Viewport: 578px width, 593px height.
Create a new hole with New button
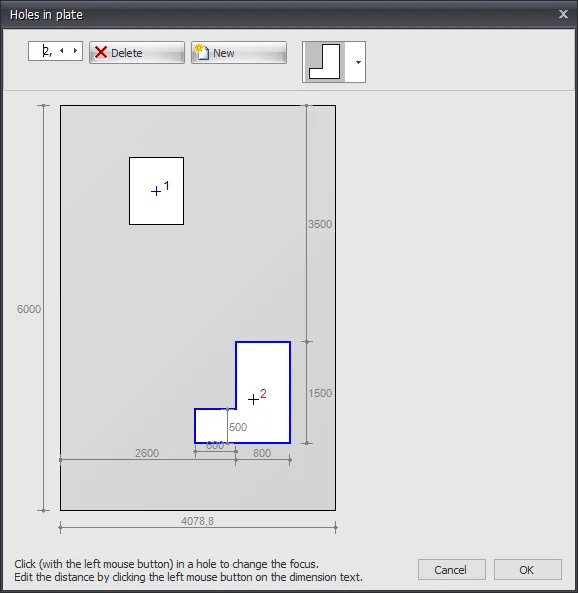pos(239,53)
